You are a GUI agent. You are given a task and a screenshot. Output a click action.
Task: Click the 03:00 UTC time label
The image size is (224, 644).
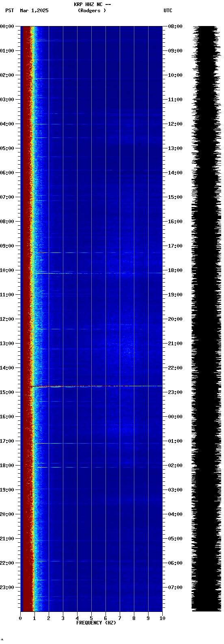[175, 490]
